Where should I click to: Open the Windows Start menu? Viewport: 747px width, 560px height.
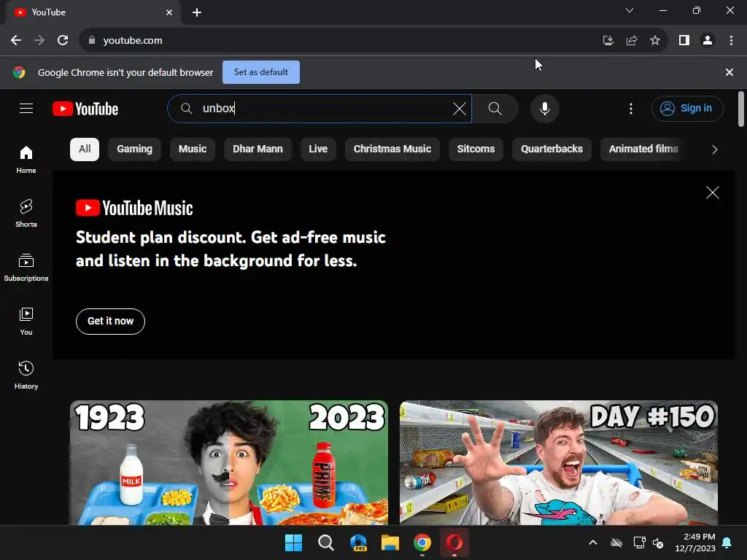293,542
